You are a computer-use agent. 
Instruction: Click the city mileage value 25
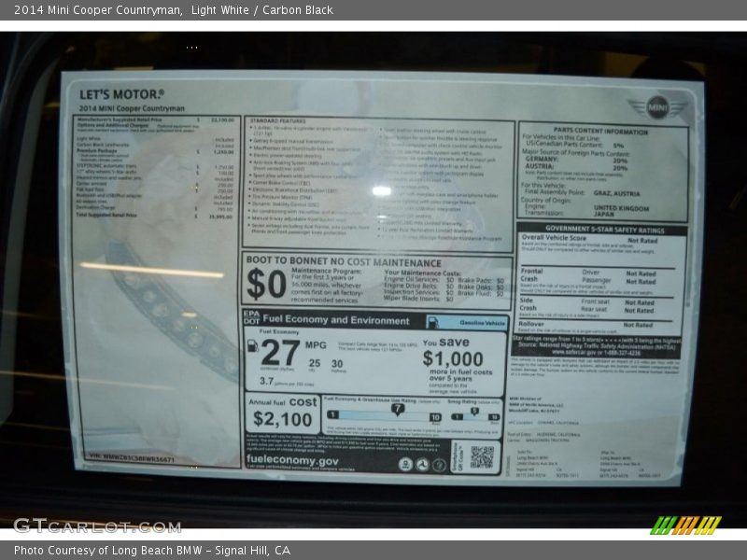(315, 363)
